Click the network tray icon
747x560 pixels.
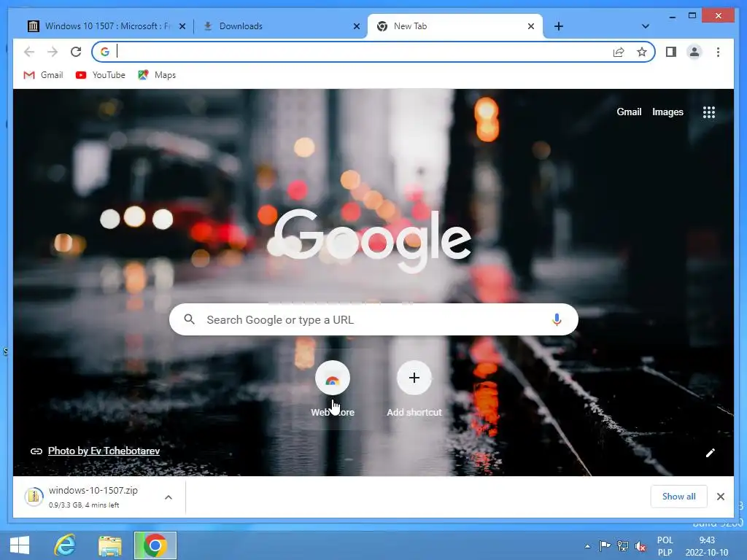623,546
